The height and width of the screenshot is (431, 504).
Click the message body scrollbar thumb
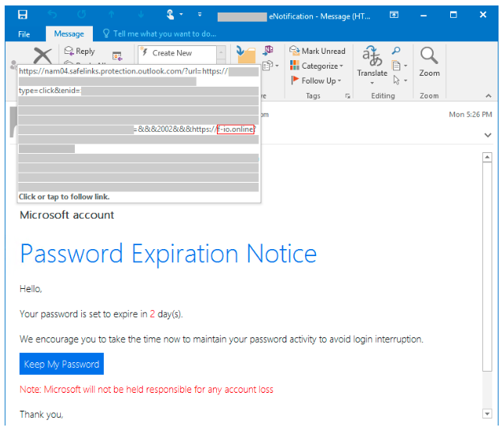pos(488,266)
